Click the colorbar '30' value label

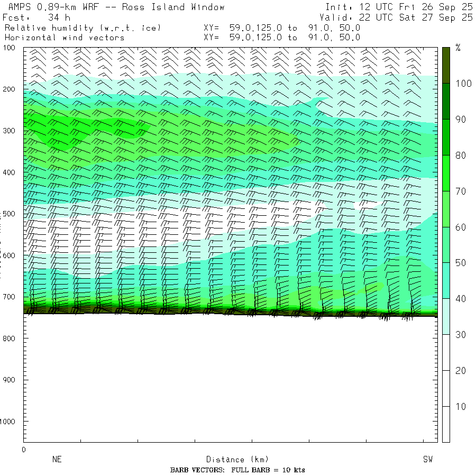pos(461,335)
